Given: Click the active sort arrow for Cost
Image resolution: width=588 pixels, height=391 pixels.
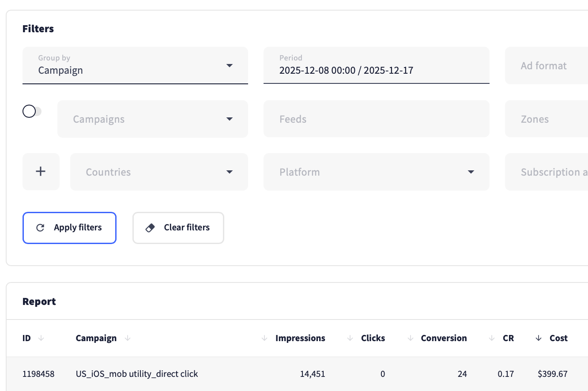Looking at the screenshot, I should 539,338.
